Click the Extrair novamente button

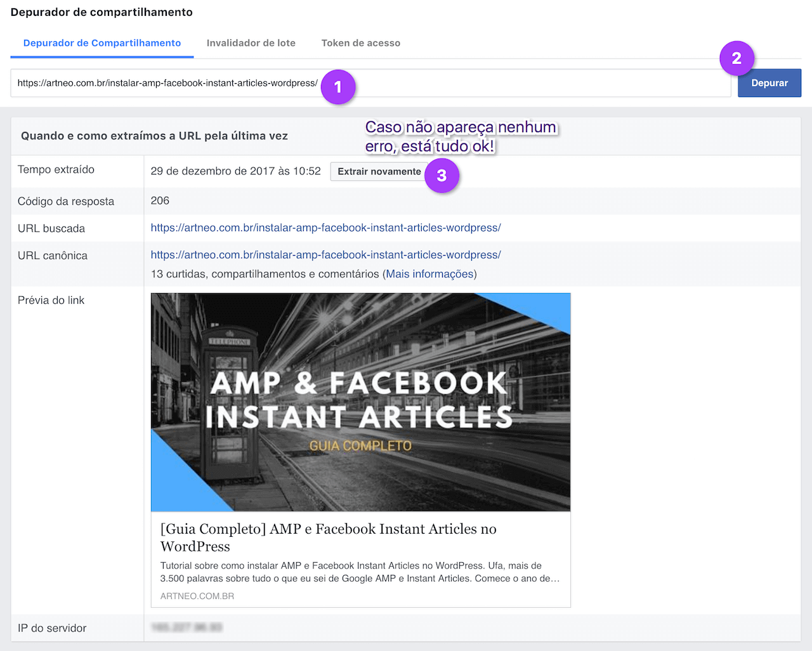tap(379, 171)
